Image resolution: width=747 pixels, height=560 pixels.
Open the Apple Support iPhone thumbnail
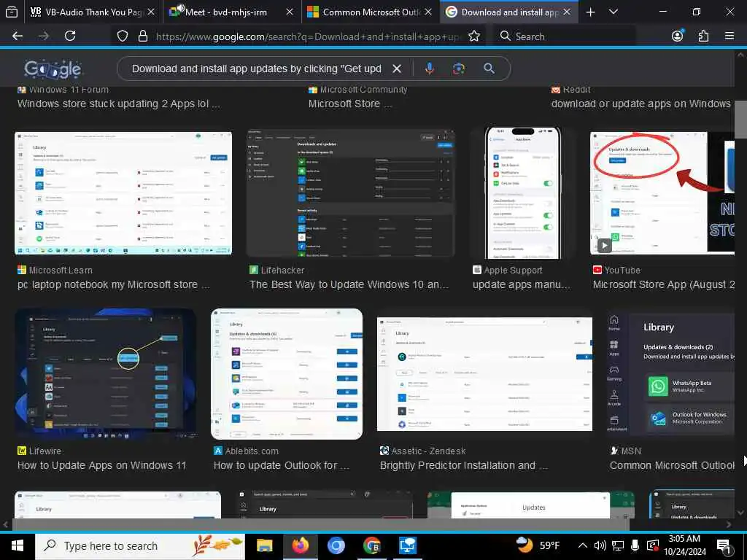[x=522, y=193]
